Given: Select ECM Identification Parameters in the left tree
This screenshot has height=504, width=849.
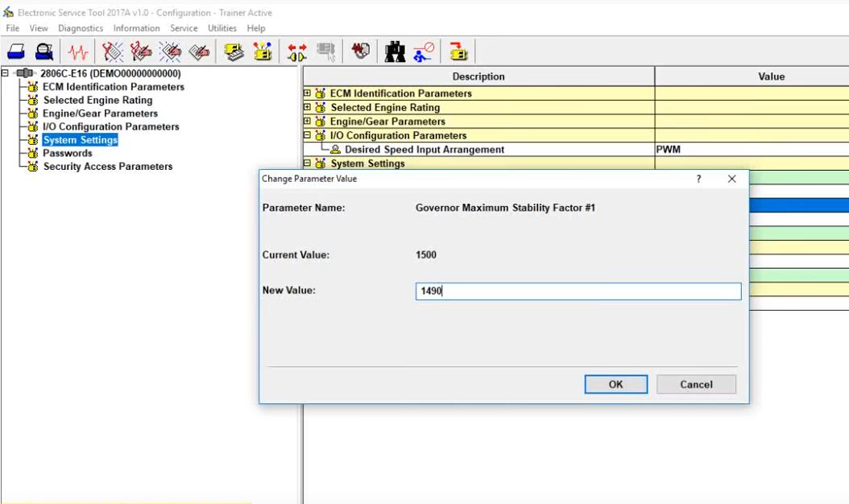Looking at the screenshot, I should coord(114,87).
